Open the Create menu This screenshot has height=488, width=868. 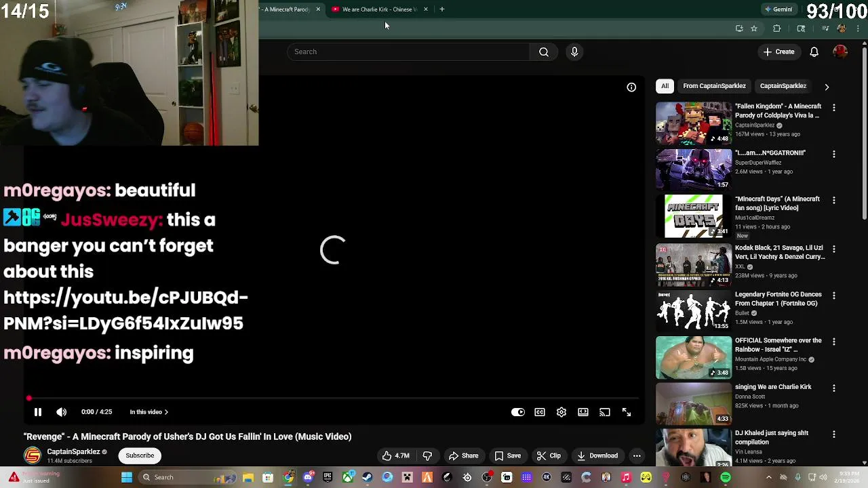(778, 52)
